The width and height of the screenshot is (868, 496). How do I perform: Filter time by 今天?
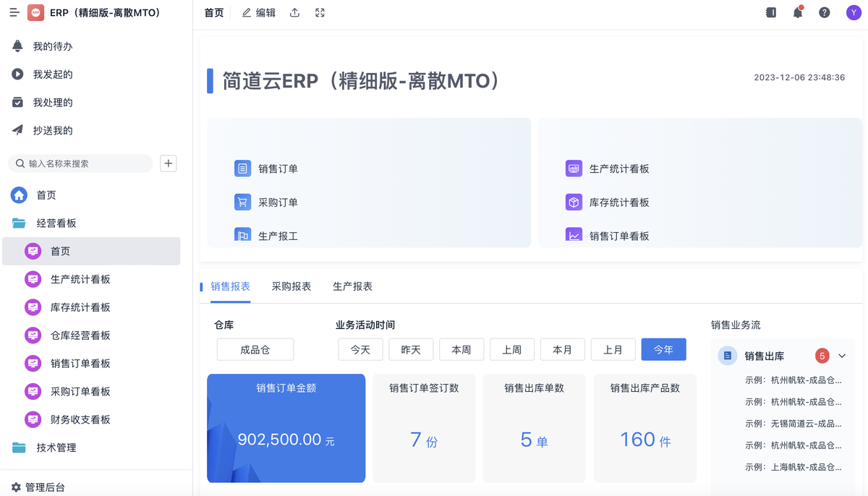tap(360, 349)
